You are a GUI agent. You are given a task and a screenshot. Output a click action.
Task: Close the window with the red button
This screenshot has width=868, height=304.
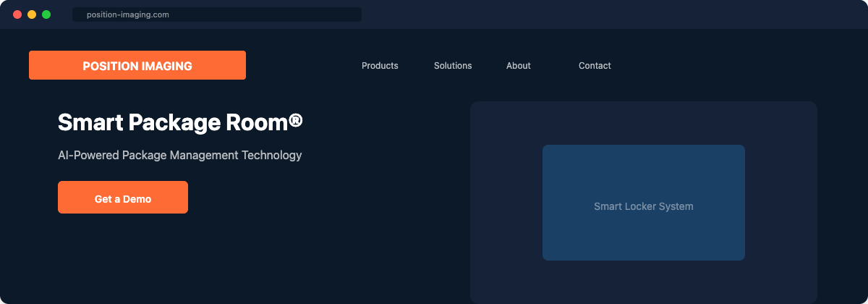(x=17, y=14)
